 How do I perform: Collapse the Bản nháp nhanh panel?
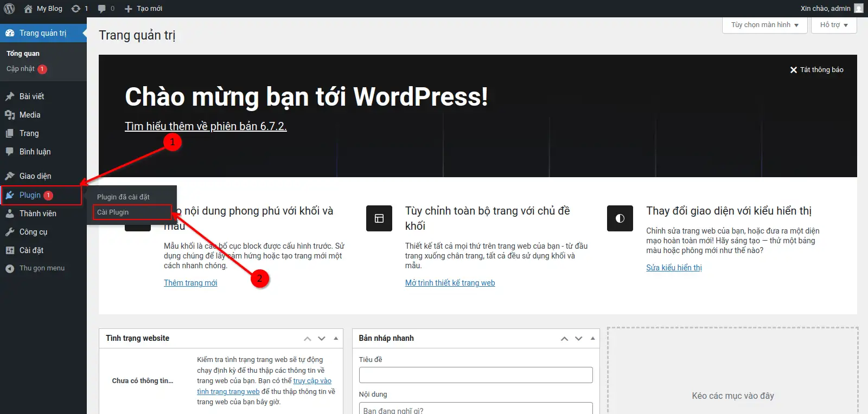pos(592,339)
